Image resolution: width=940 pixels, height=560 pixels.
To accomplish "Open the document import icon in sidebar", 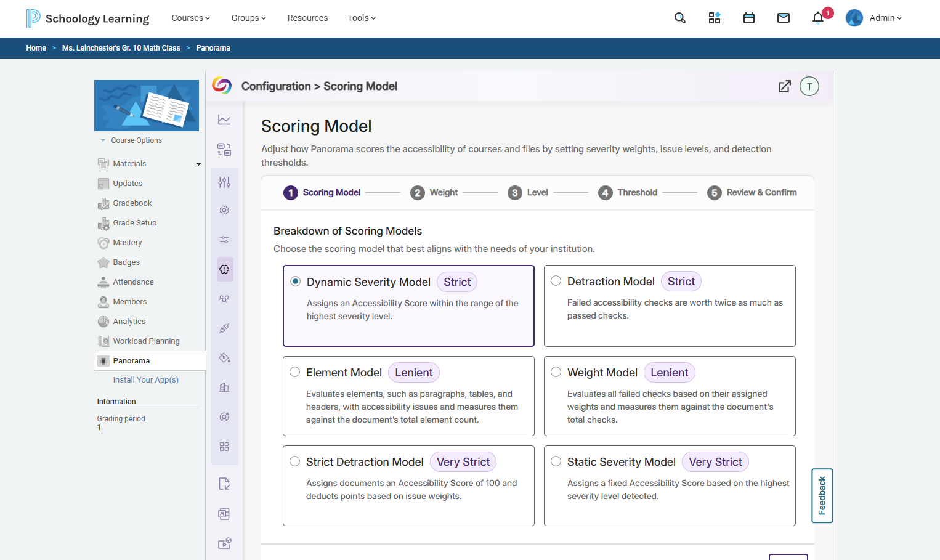I will click(224, 484).
